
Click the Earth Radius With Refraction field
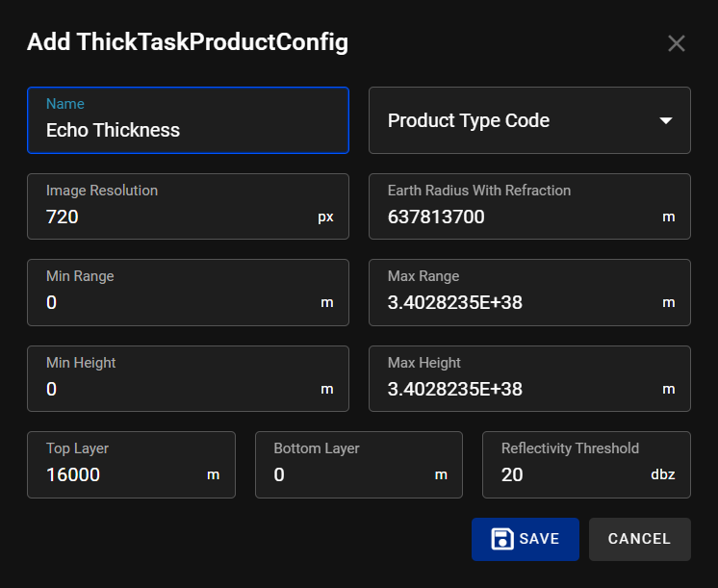tap(515, 217)
